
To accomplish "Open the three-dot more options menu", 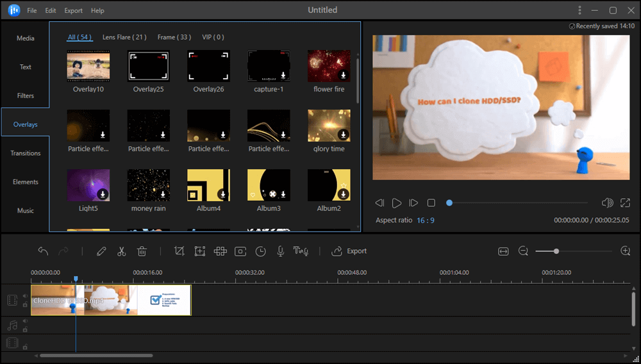I will 579,10.
